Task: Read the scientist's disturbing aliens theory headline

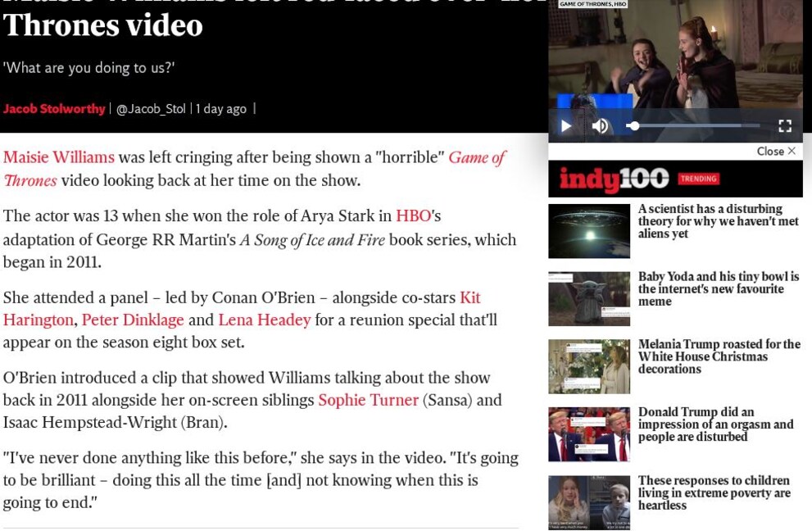Action: click(x=719, y=221)
